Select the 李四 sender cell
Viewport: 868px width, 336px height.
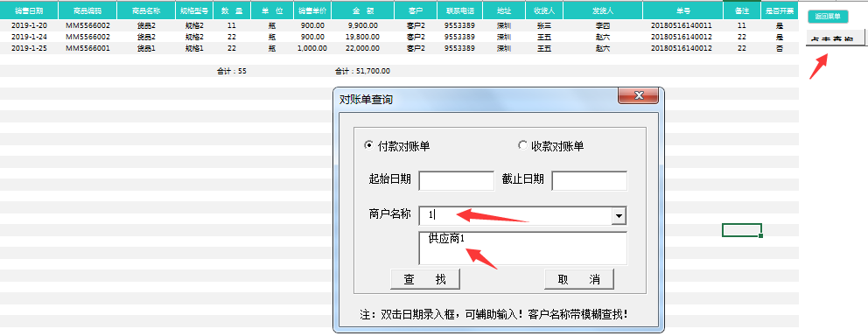coord(604,25)
